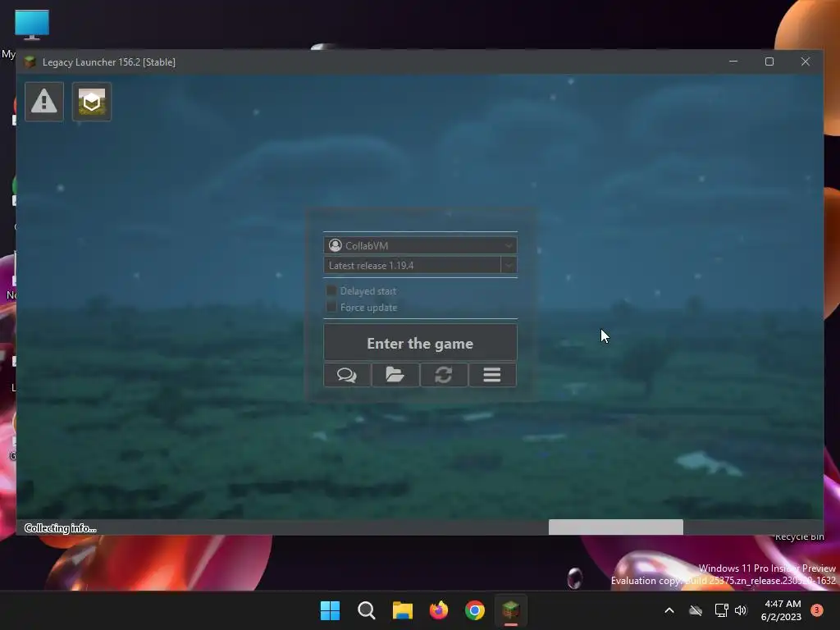The height and width of the screenshot is (630, 840).
Task: Launch File Explorer from the taskbar
Action: pyautogui.click(x=402, y=610)
